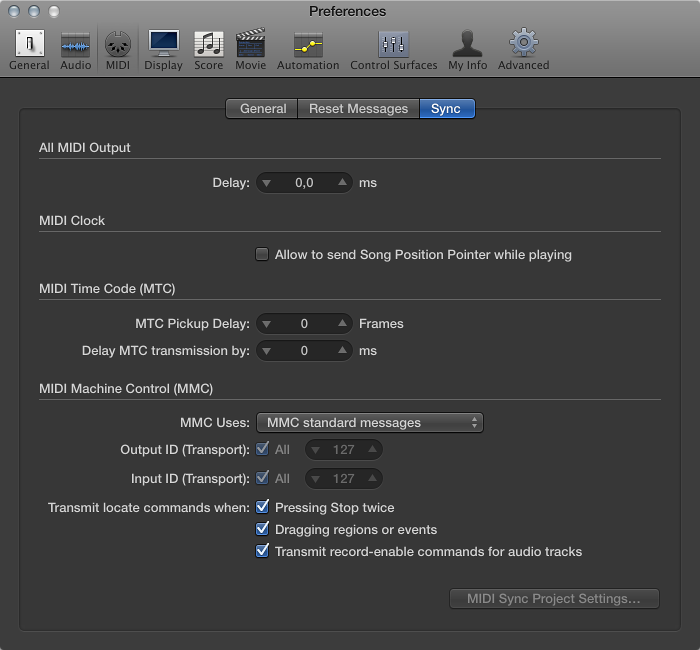Open the Advanced preferences gear icon
This screenshot has width=700, height=650.
[x=524, y=42]
